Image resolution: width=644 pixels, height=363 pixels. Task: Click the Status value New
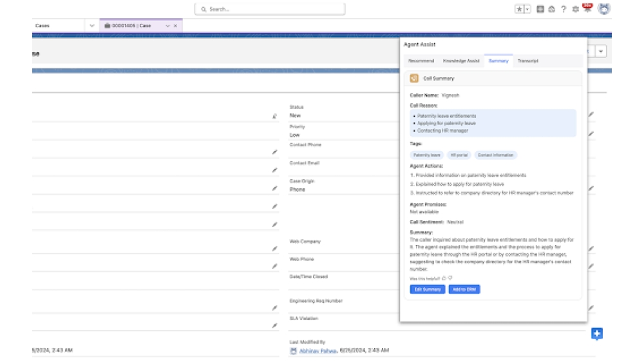296,115
